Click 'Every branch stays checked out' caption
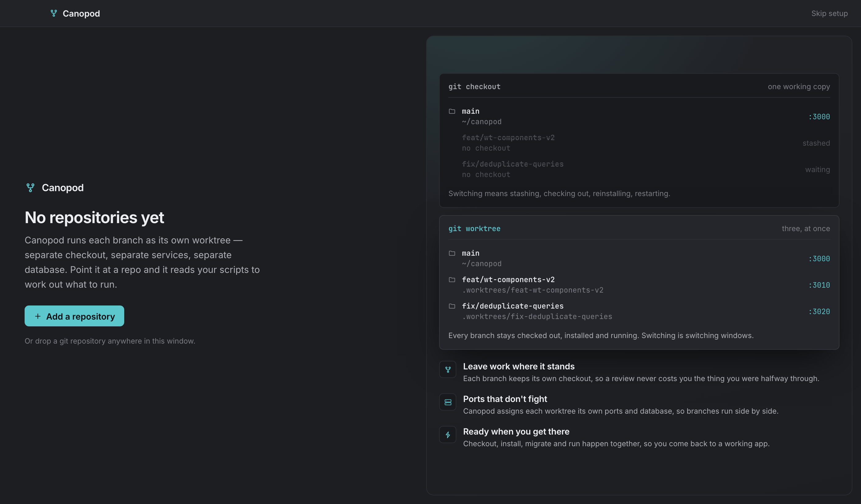The height and width of the screenshot is (504, 861). coord(601,336)
